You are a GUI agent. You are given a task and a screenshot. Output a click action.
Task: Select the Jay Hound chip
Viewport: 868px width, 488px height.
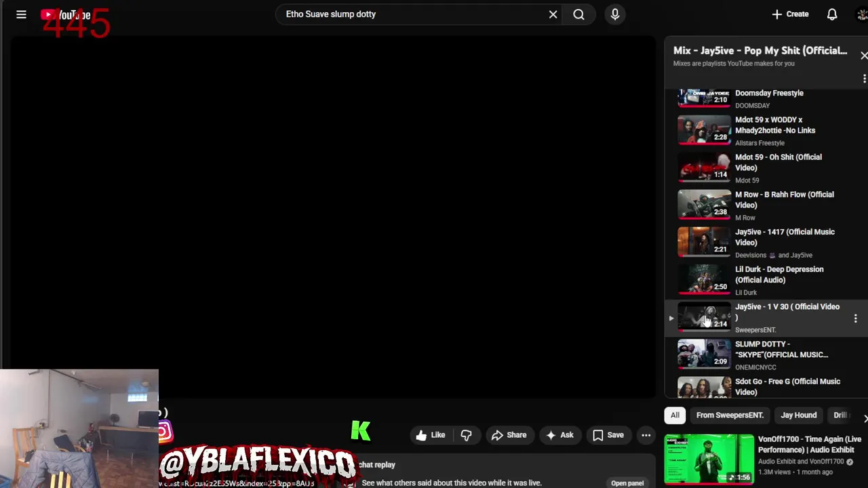tap(798, 415)
